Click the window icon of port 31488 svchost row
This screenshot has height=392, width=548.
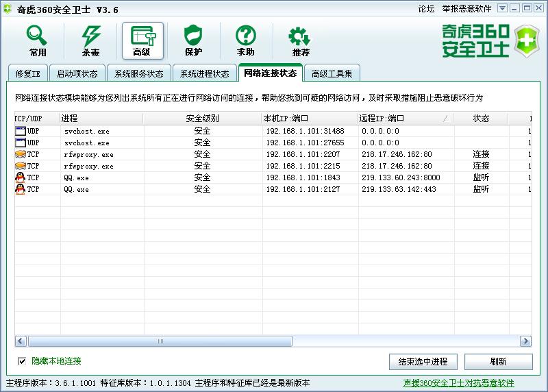tap(21, 131)
